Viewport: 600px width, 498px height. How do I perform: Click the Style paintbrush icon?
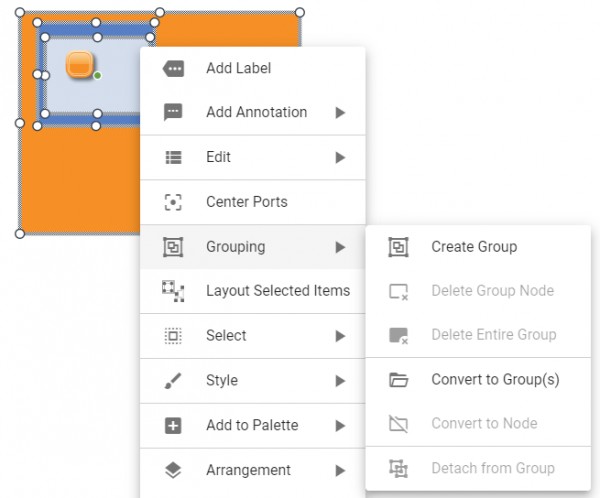[x=173, y=381]
